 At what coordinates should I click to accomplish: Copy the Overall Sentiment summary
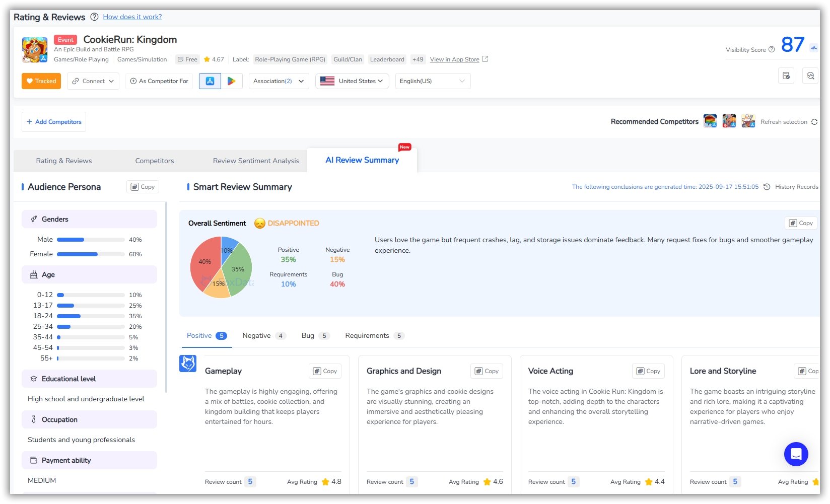[x=801, y=223]
